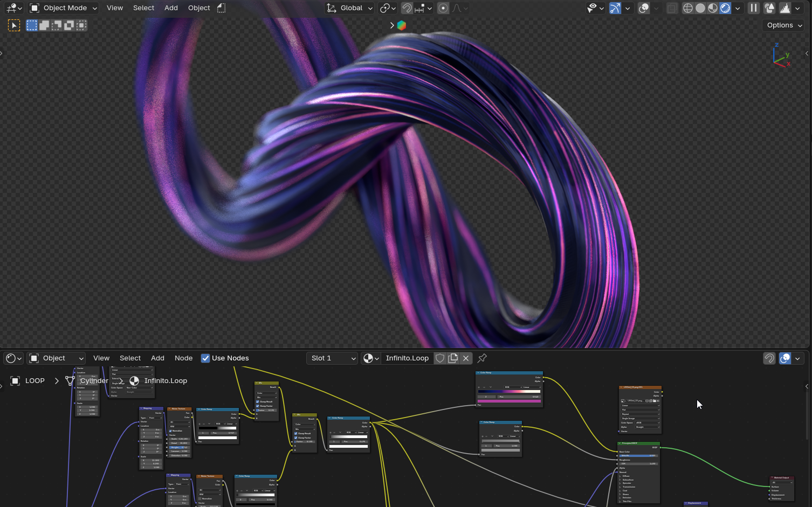Open the snapping options dropdown

point(423,8)
